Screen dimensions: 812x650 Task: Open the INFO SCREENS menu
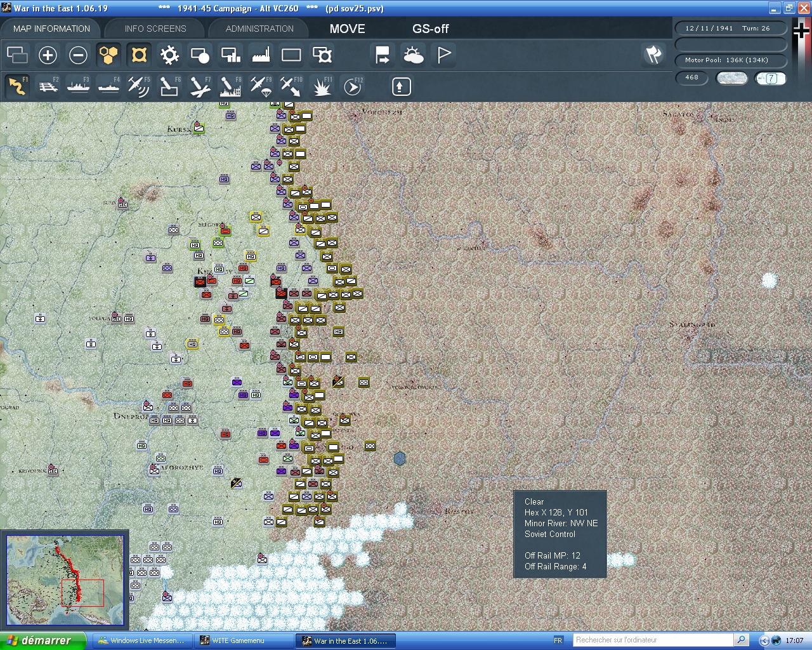tap(154, 28)
